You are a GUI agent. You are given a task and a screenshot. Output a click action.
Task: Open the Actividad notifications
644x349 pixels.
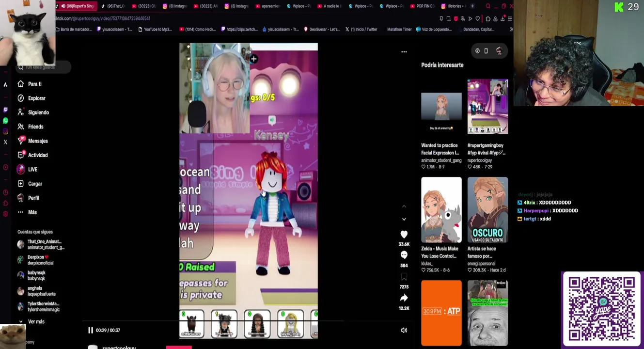coord(32,155)
